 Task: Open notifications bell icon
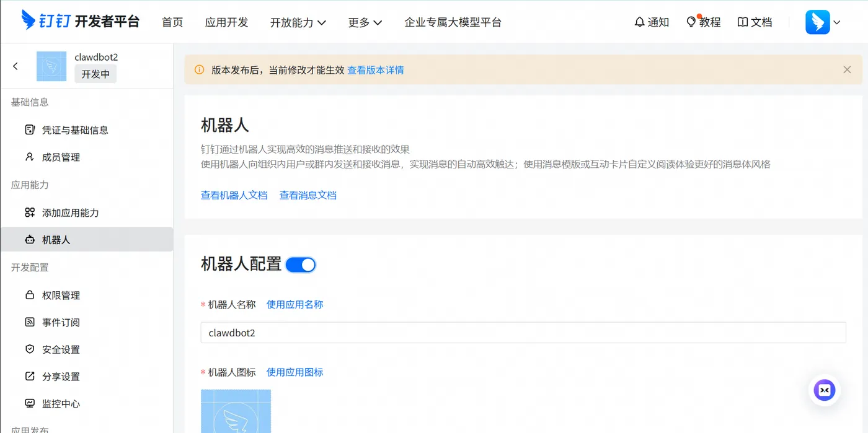click(x=639, y=22)
